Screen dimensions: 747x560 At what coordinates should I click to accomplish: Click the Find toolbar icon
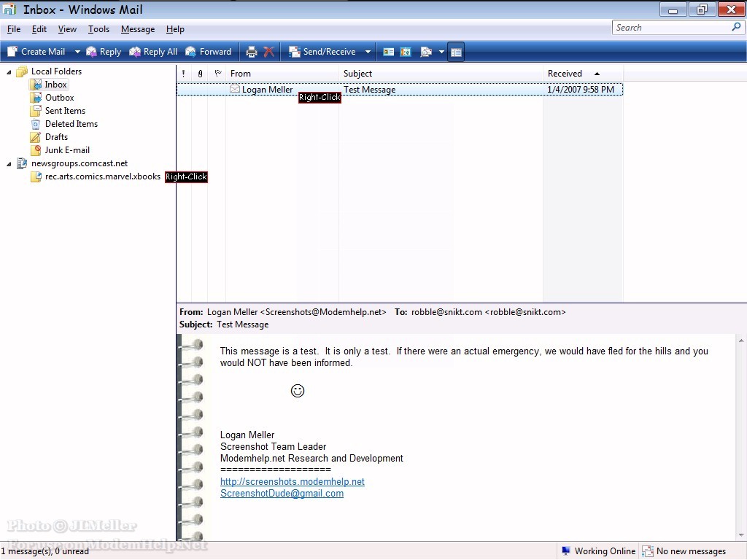pos(425,52)
